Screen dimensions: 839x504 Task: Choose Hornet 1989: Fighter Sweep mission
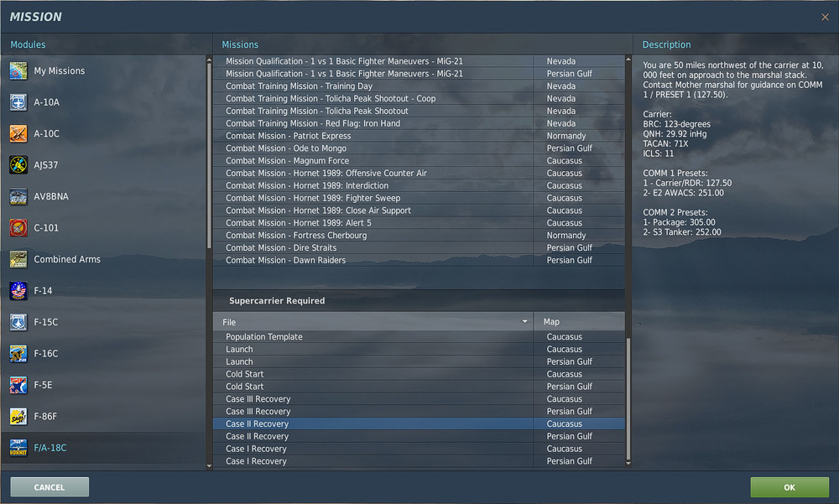point(419,198)
